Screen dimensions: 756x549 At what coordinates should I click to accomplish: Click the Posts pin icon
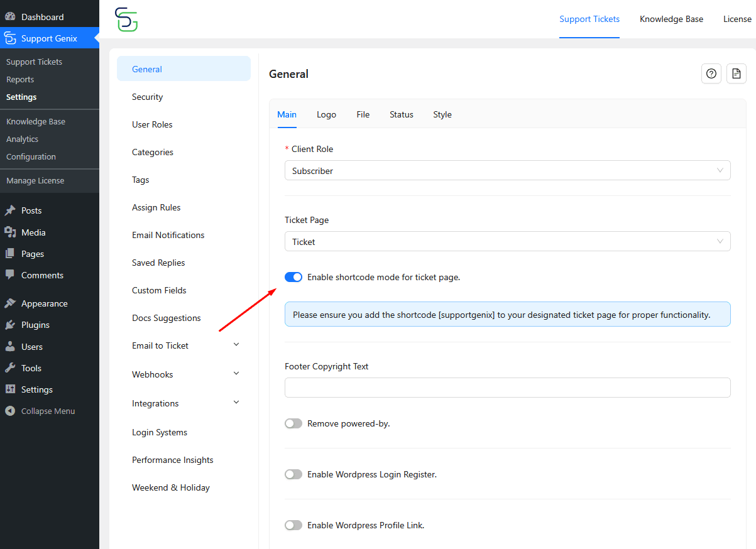10,210
